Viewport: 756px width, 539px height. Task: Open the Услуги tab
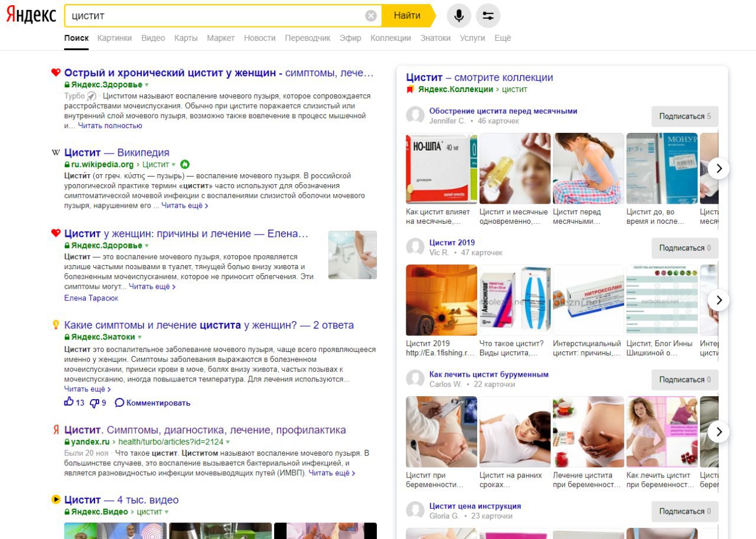[472, 38]
